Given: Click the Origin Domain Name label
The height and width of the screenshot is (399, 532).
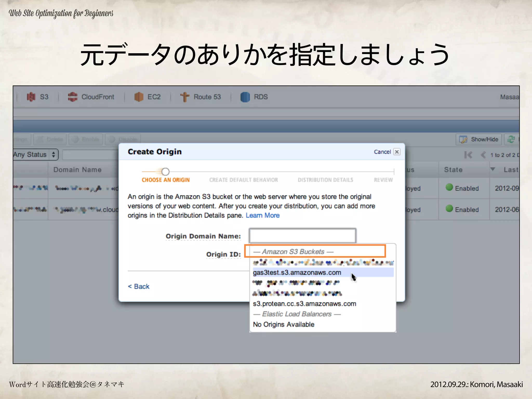Looking at the screenshot, I should 203,236.
